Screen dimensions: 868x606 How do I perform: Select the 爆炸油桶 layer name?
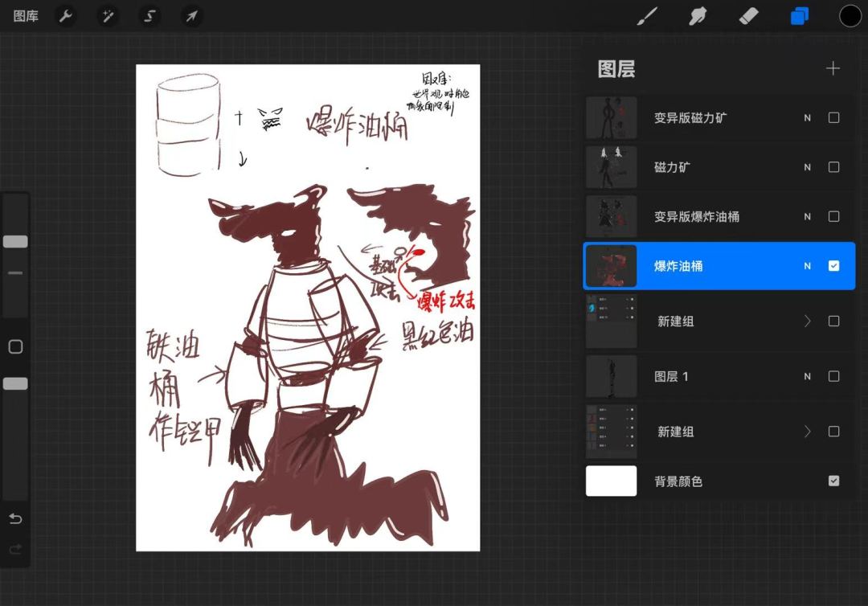(678, 266)
